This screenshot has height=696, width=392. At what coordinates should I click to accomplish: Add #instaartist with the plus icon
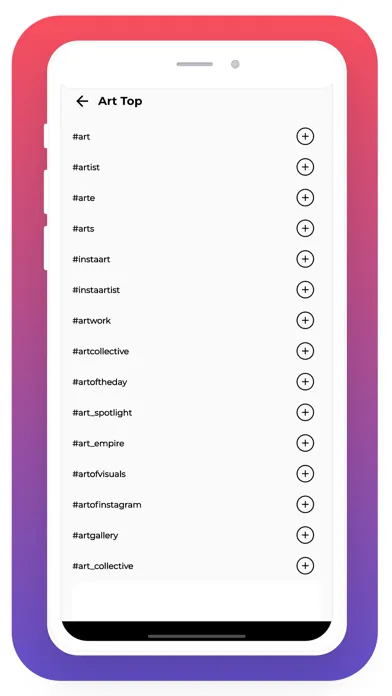[305, 289]
